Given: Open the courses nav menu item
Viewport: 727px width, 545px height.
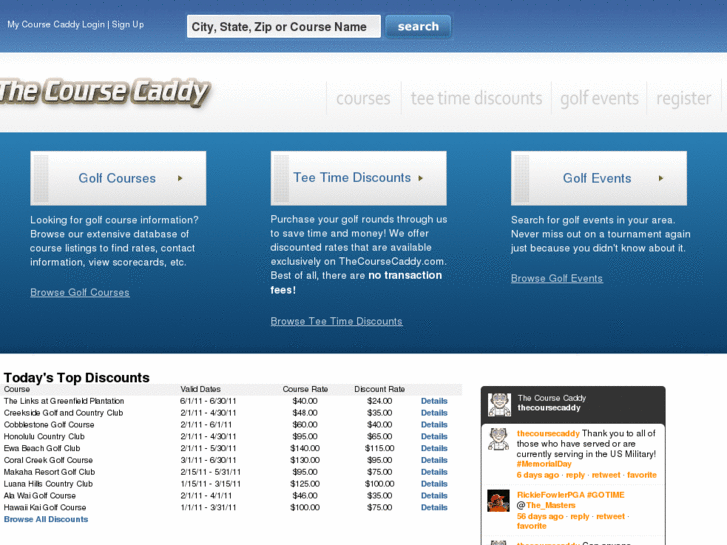Looking at the screenshot, I should tap(363, 98).
